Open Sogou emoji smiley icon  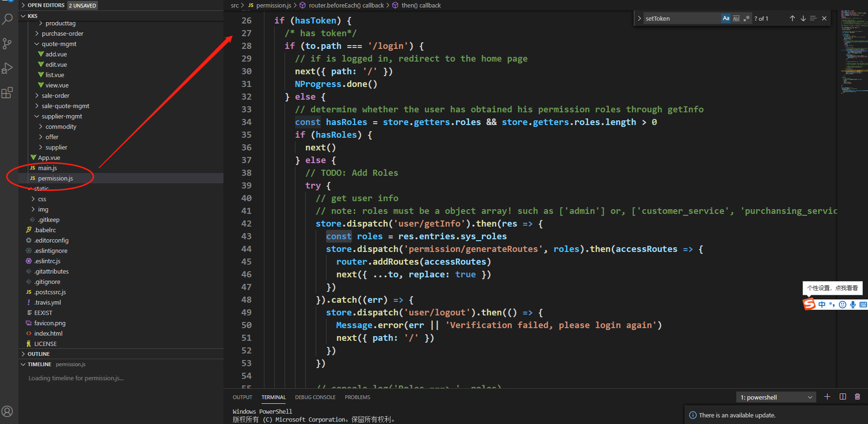(x=843, y=305)
